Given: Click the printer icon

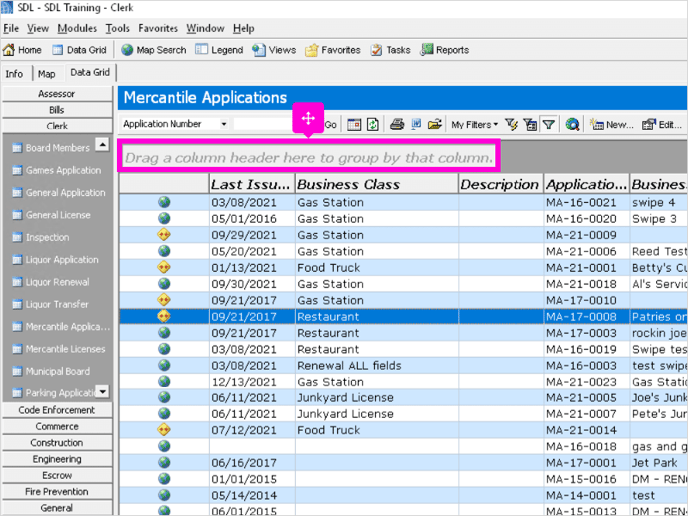Looking at the screenshot, I should click(397, 125).
